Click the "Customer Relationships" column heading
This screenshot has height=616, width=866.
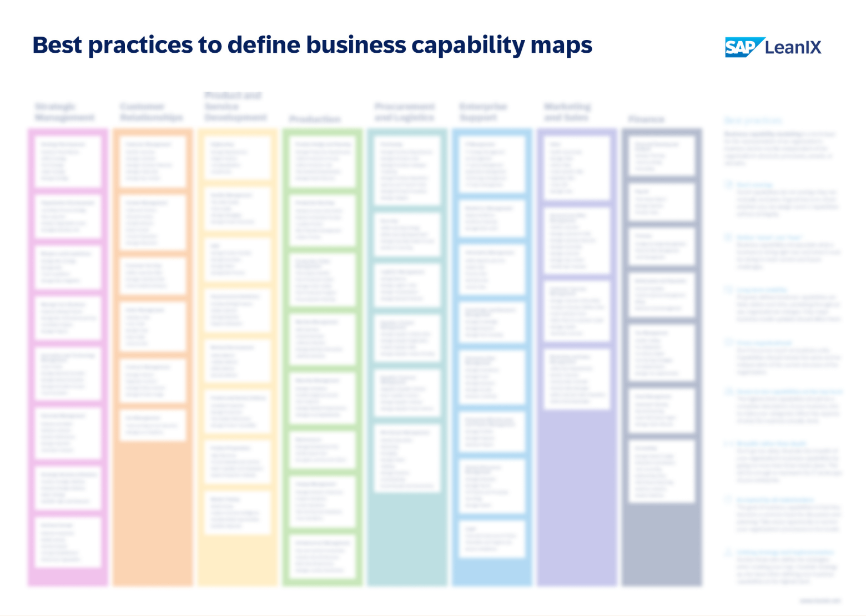pos(151,112)
